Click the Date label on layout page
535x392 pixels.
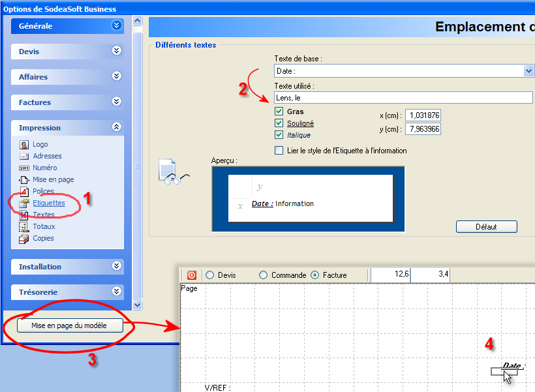513,365
